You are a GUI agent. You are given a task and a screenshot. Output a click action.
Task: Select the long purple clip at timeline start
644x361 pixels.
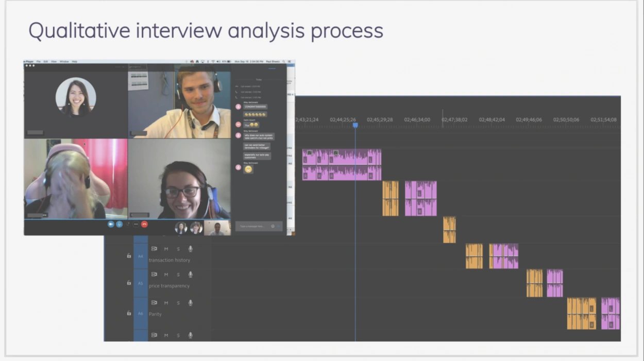click(342, 165)
